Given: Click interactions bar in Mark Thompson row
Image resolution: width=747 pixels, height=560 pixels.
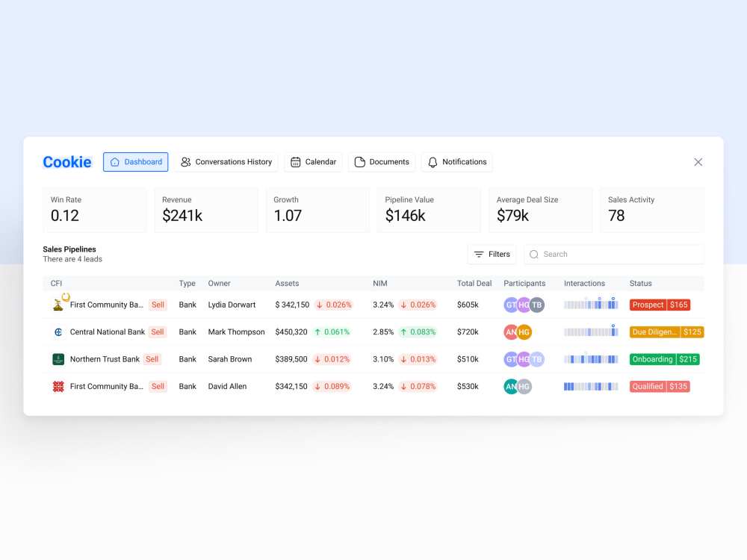Looking at the screenshot, I should (591, 332).
